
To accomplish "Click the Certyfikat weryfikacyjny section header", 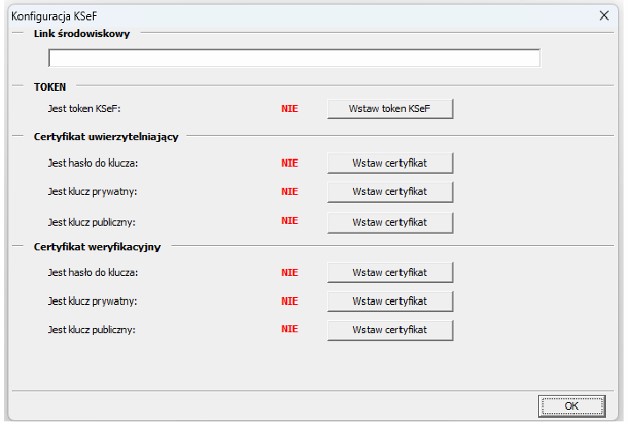I will tap(98, 247).
